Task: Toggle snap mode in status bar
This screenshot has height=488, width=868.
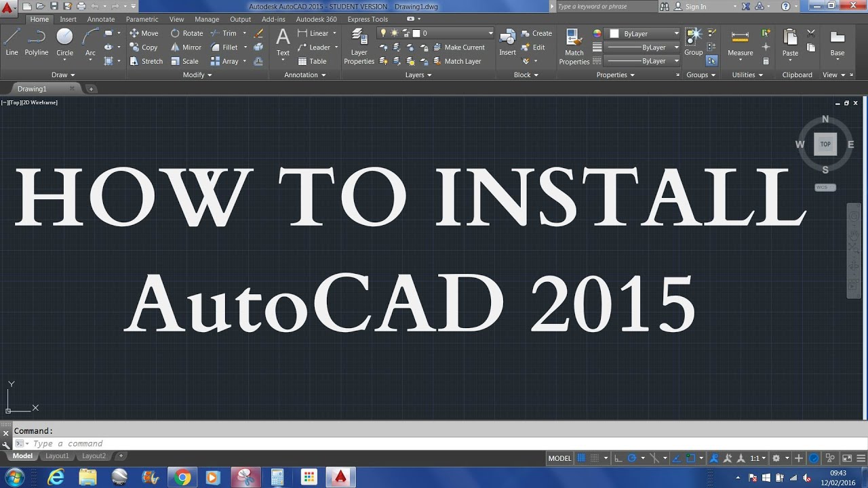Action: [x=595, y=458]
